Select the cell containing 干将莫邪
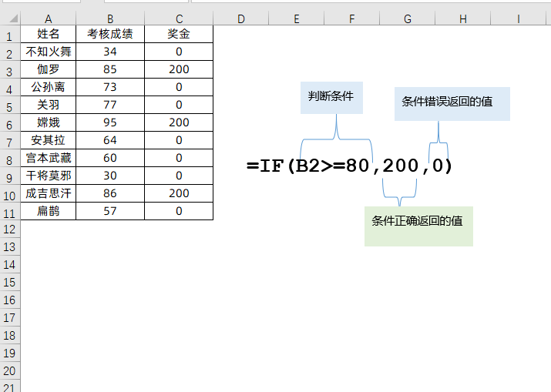The image size is (551, 392). point(48,176)
